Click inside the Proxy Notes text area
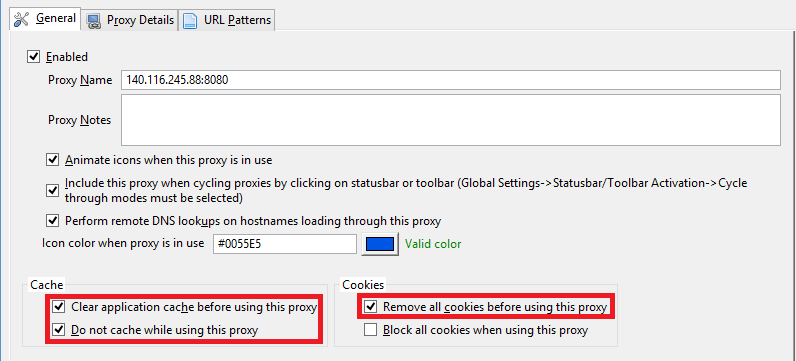 tap(450, 120)
